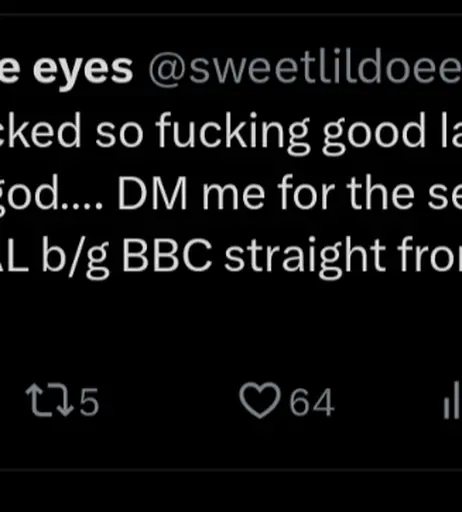Click blank space between like and views
This screenshot has height=512, width=462.
click(x=388, y=401)
